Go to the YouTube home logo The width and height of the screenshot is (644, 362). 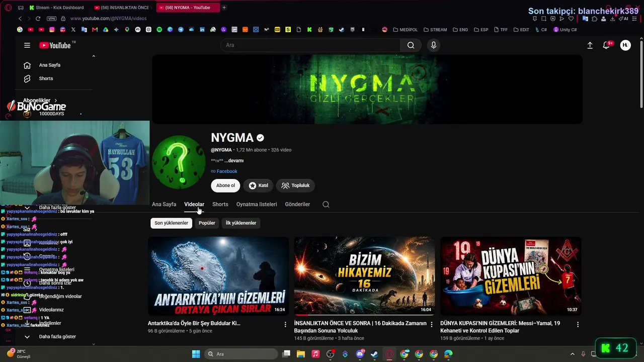pyautogui.click(x=55, y=45)
